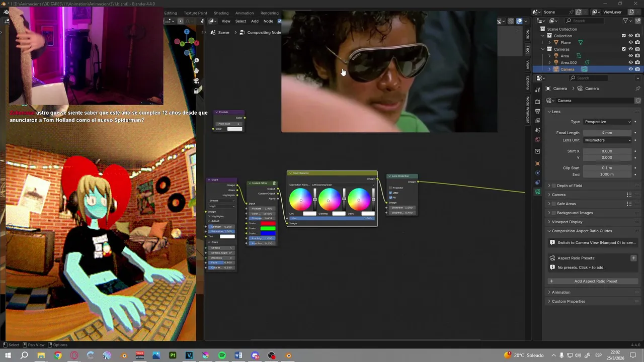Open the Lens Unit Millimeters dropdown

607,140
